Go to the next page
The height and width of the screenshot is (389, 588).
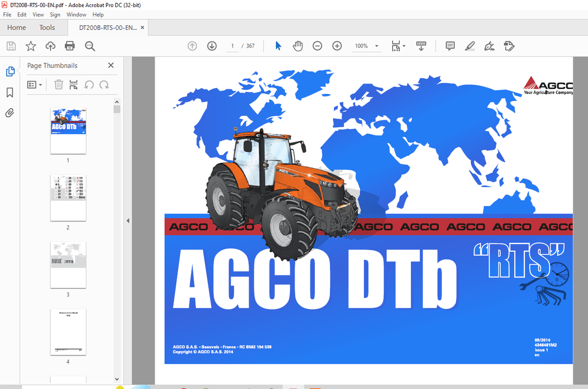point(211,46)
